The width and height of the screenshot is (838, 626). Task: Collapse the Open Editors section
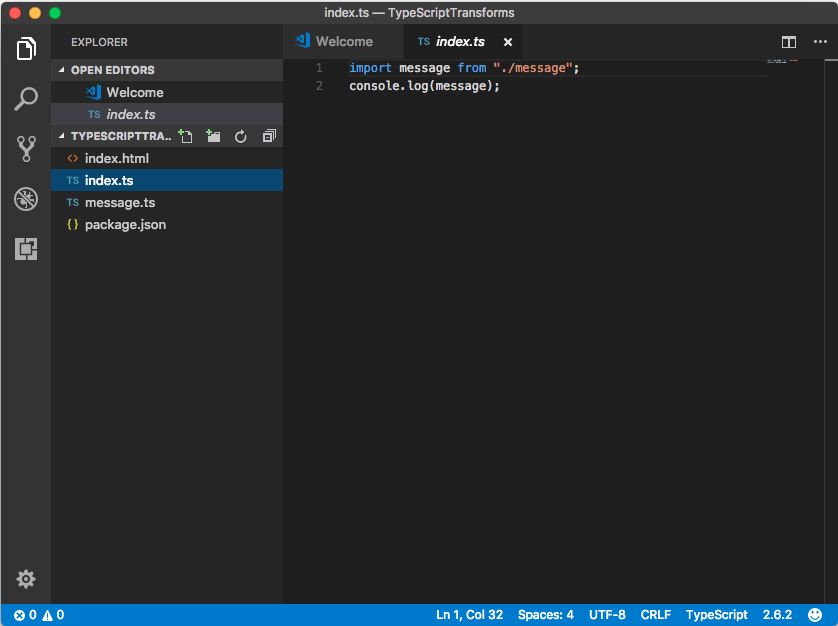click(x=167, y=70)
